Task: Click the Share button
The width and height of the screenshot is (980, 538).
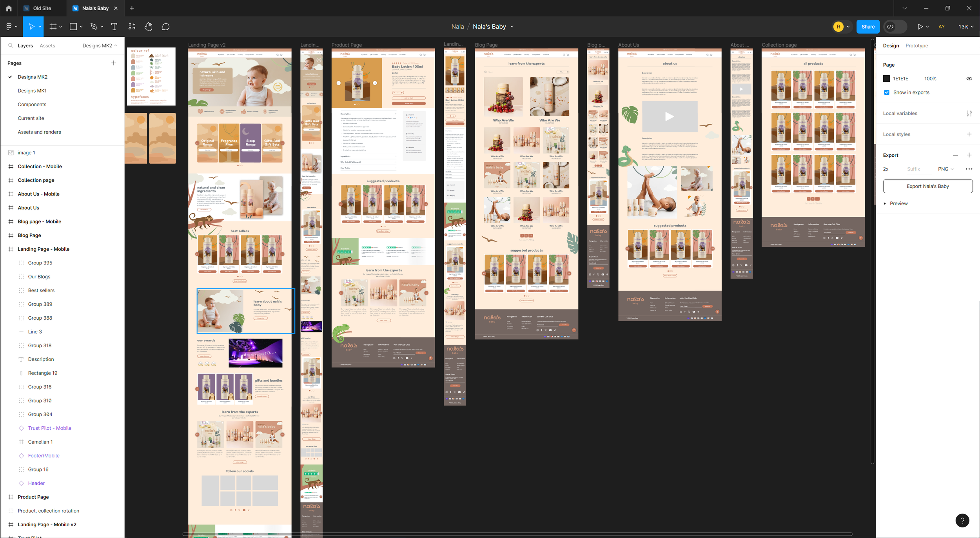Action: point(868,27)
